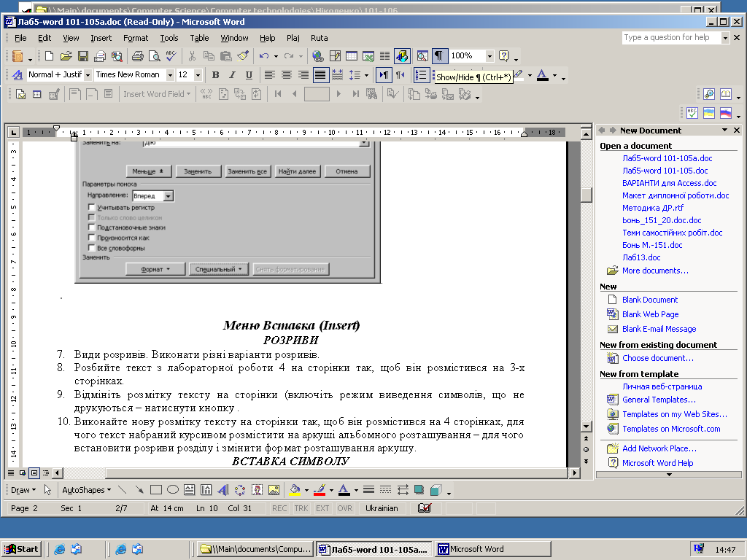
Task: Save the document with the floppy icon
Action: (x=83, y=56)
